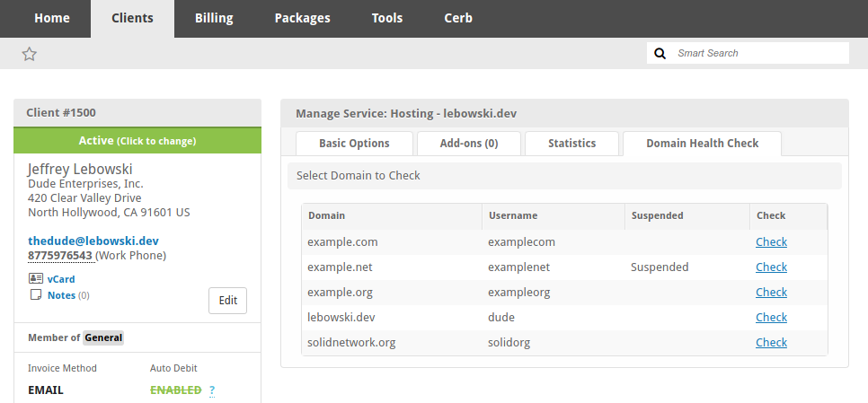868x403 pixels.
Task: Click the magnifying glass search icon
Action: (x=660, y=54)
